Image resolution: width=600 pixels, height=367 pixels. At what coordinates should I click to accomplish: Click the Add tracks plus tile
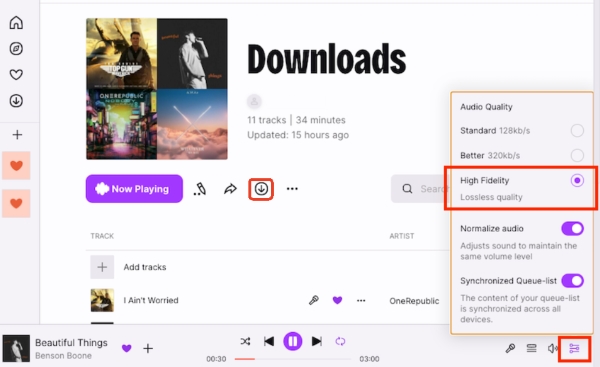point(102,267)
